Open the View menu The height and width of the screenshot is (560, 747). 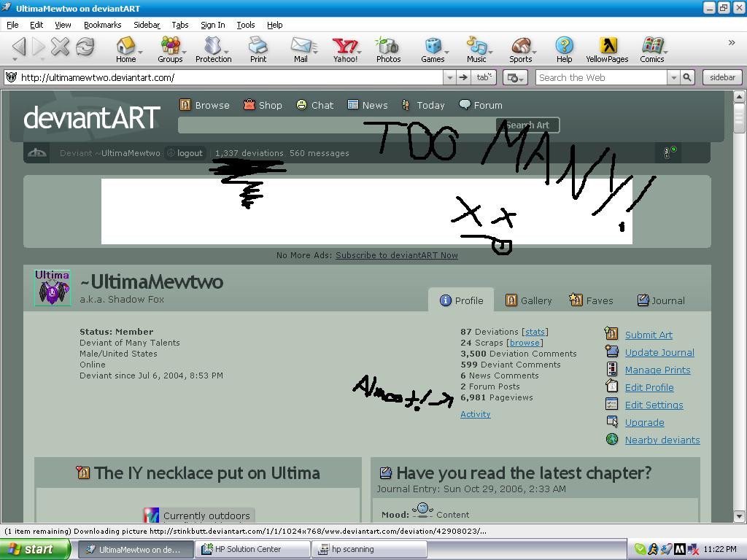pyautogui.click(x=63, y=25)
